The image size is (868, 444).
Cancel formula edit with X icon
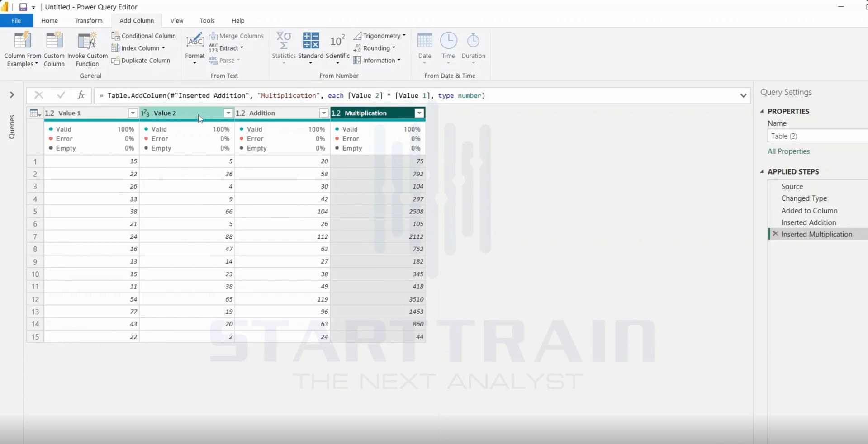pos(38,95)
